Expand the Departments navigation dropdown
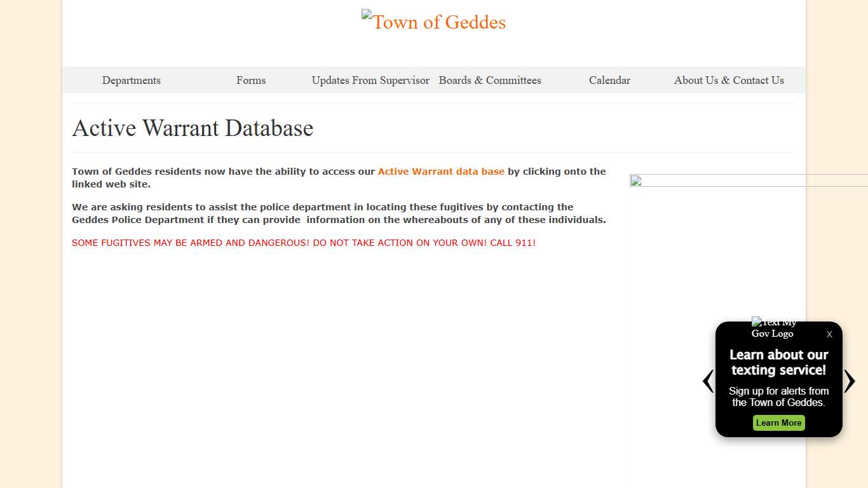 pyautogui.click(x=132, y=80)
